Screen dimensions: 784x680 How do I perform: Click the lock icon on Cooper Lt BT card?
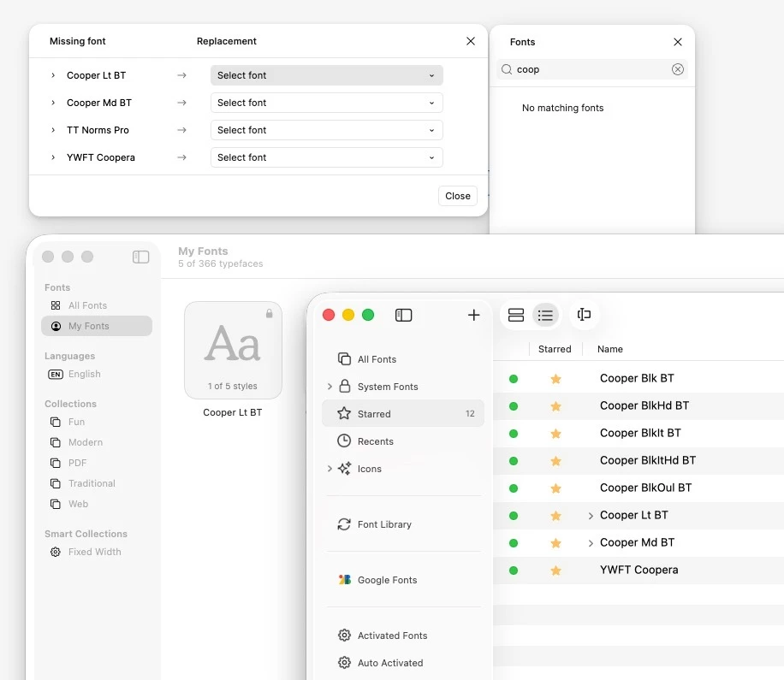pos(269,313)
